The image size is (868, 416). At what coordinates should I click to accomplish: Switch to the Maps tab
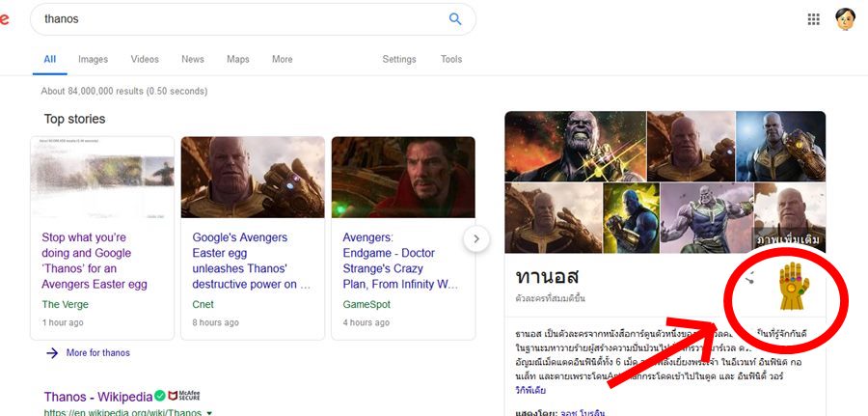click(238, 59)
